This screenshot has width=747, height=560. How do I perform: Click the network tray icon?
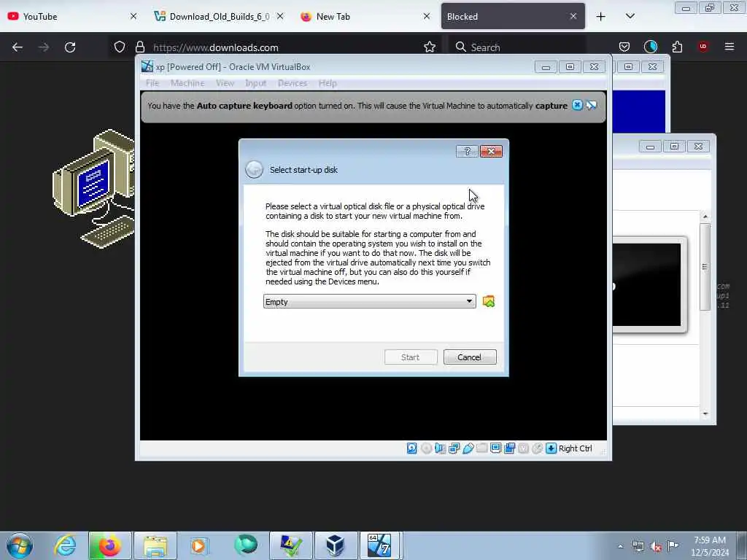[x=638, y=547]
